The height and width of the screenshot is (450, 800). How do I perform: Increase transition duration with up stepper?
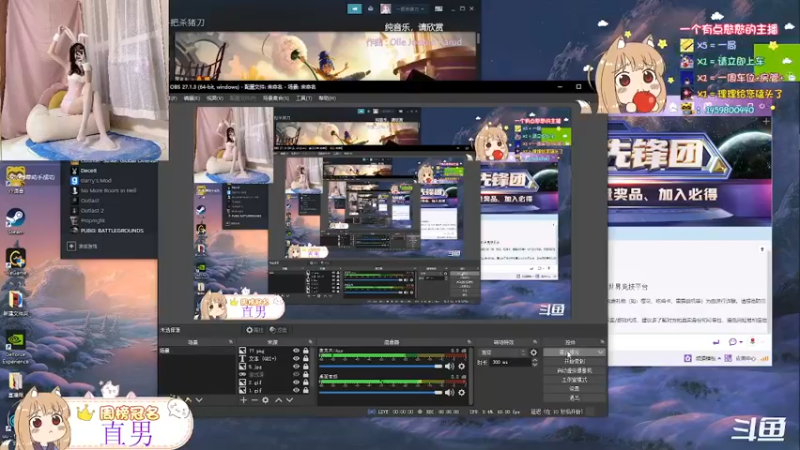pos(534,360)
